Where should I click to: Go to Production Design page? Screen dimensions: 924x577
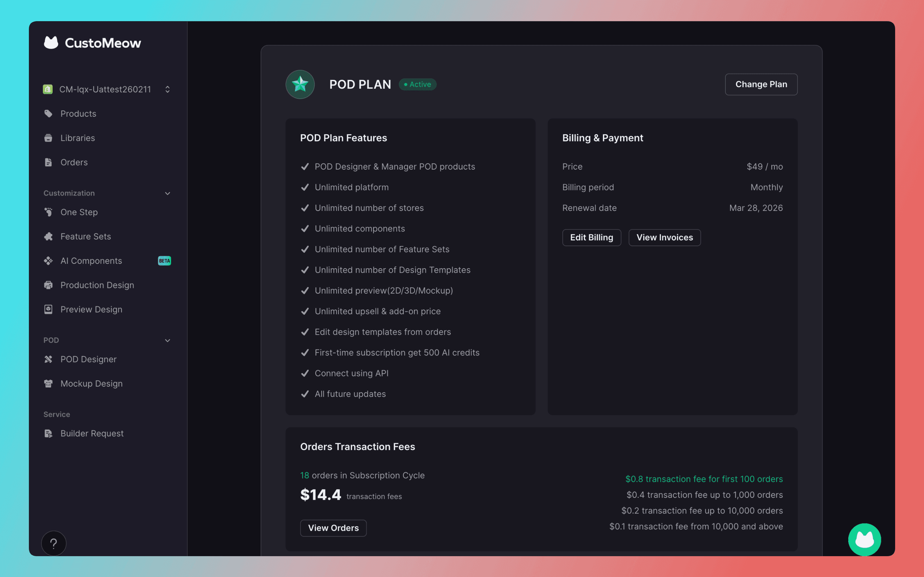point(97,285)
